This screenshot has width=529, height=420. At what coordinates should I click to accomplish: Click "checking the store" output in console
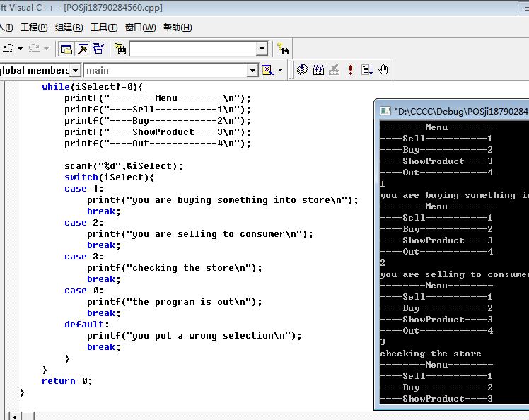click(x=431, y=354)
